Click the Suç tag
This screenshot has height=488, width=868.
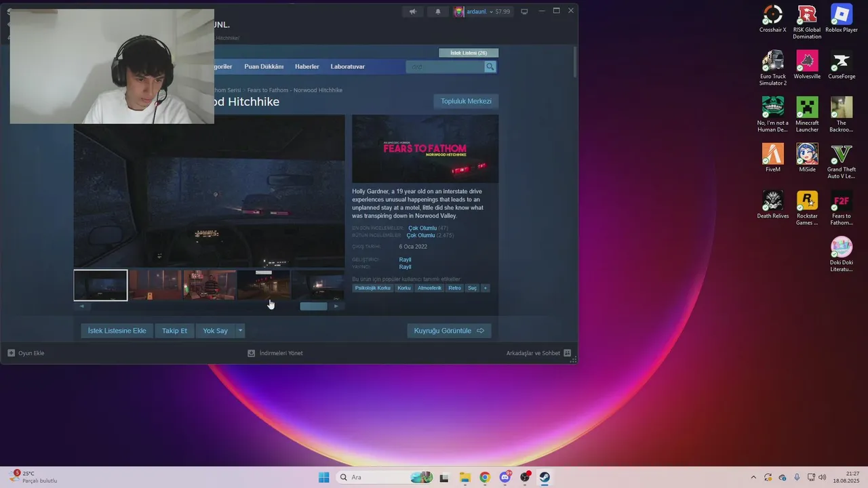pos(472,288)
